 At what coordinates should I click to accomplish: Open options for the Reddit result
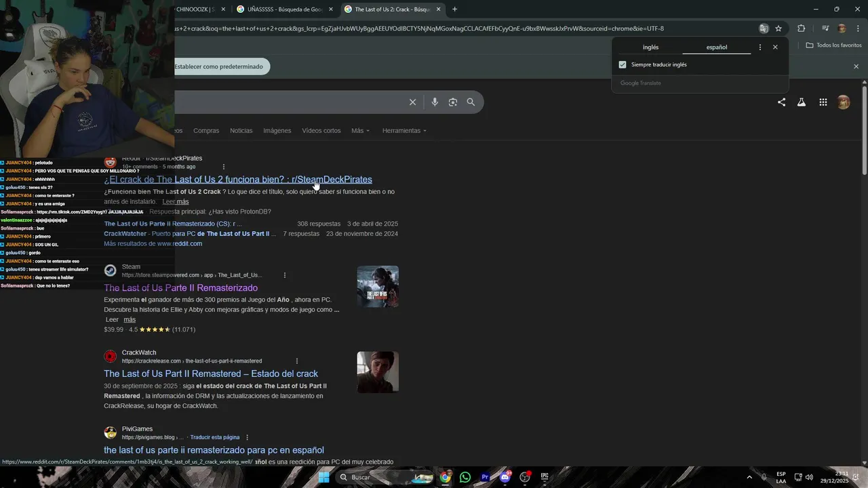(x=224, y=167)
